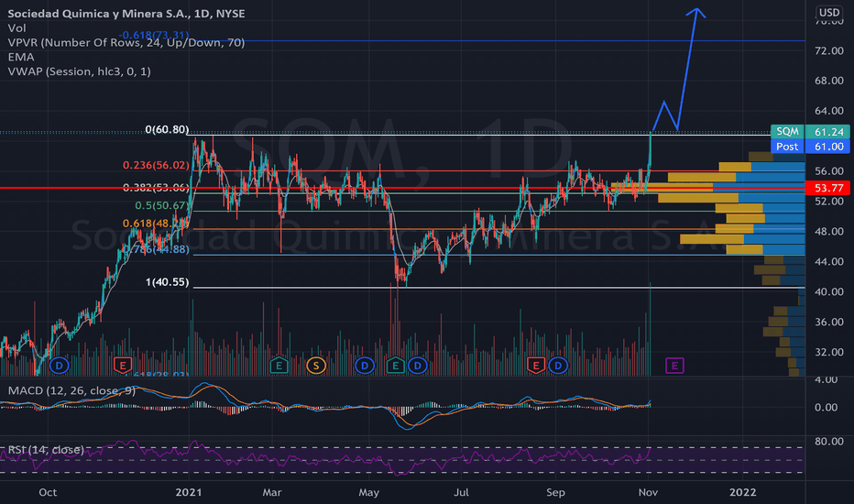Click the 40.00 price axis value
This screenshot has height=504, width=854.
tap(829, 292)
